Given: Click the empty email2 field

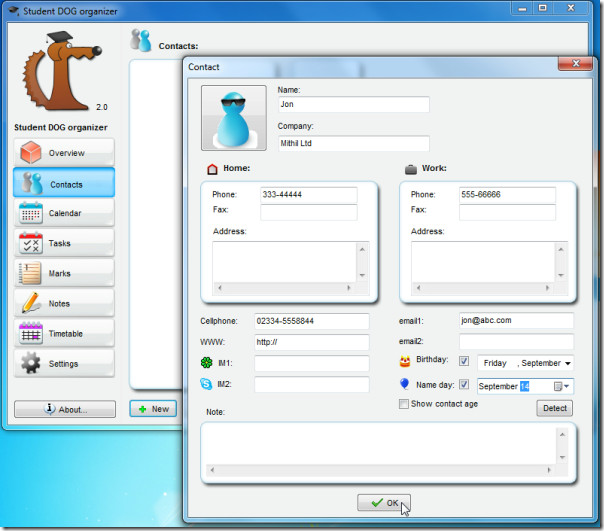Looking at the screenshot, I should click(x=516, y=342).
